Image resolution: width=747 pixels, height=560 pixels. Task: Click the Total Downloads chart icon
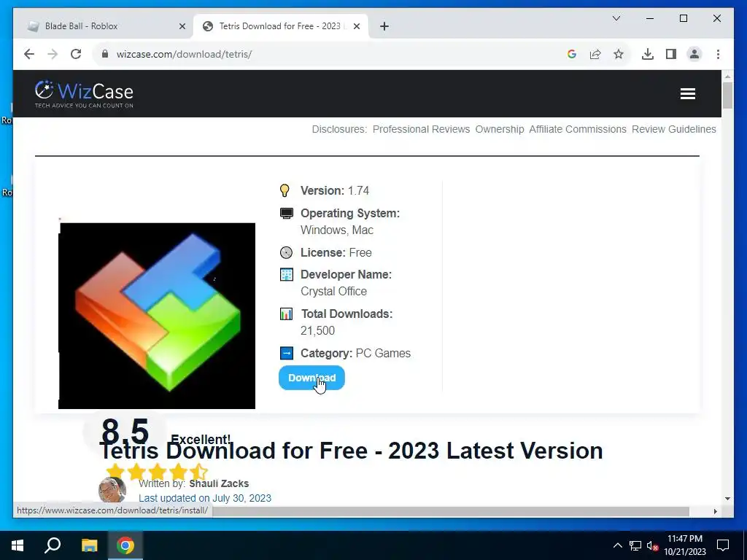click(x=286, y=314)
